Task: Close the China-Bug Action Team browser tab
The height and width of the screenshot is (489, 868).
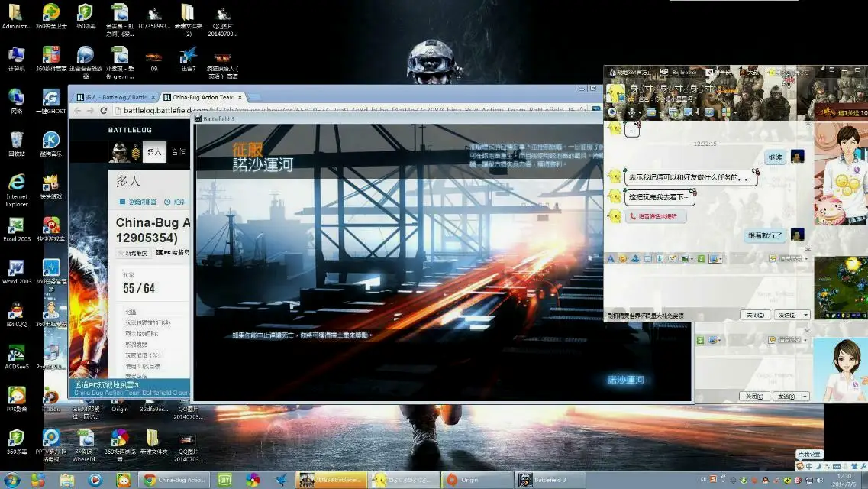Action: [240, 98]
